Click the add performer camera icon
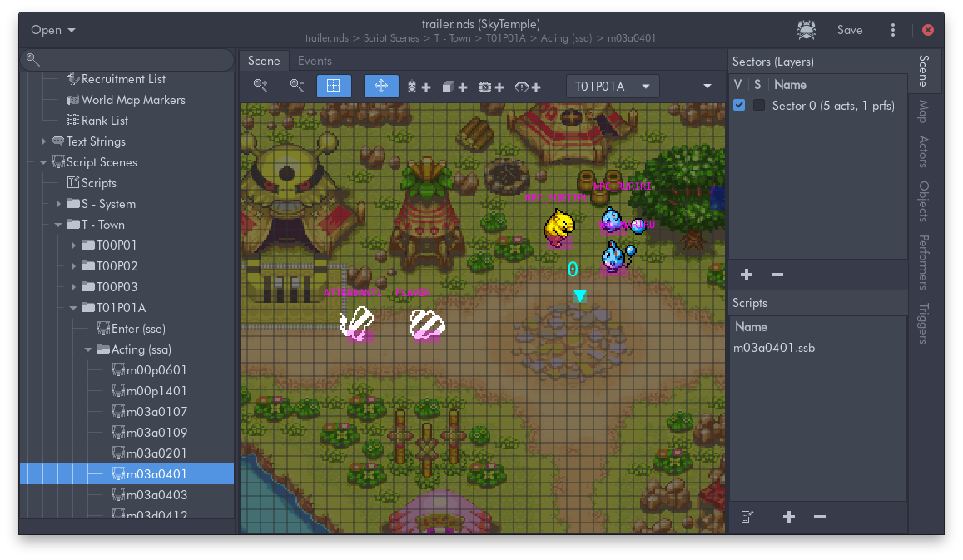Viewport: 963px width, 560px height. [491, 87]
